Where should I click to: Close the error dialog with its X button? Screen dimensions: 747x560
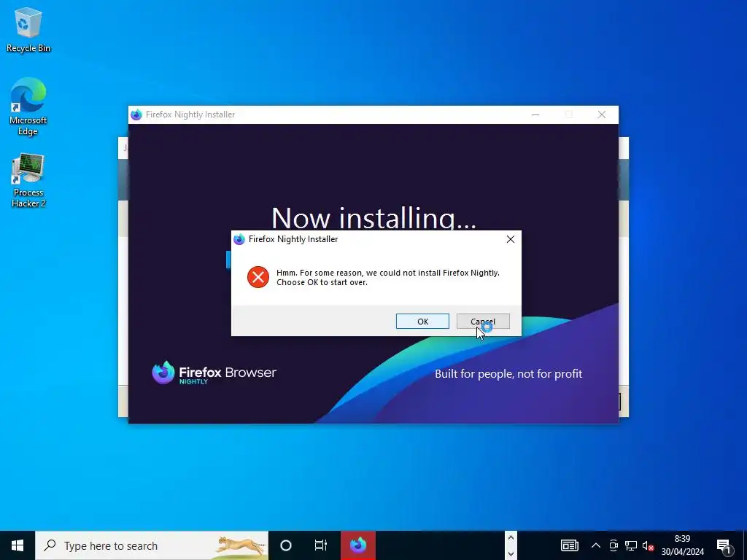pyautogui.click(x=510, y=239)
